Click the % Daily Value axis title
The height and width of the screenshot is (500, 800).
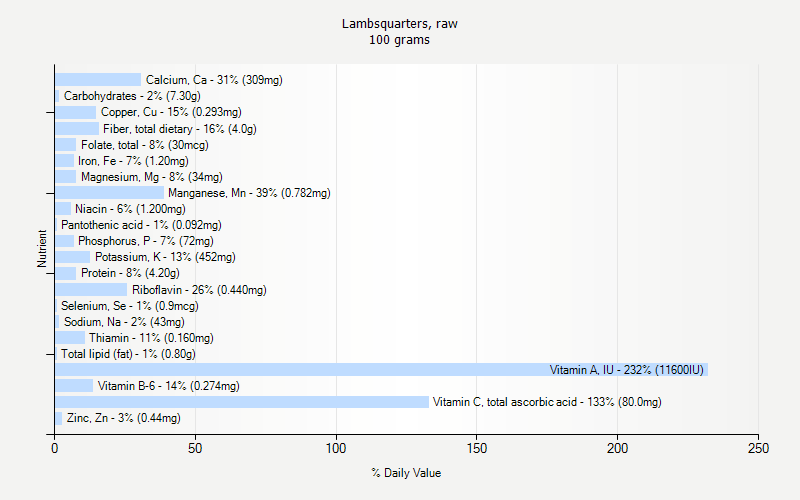[x=406, y=473]
